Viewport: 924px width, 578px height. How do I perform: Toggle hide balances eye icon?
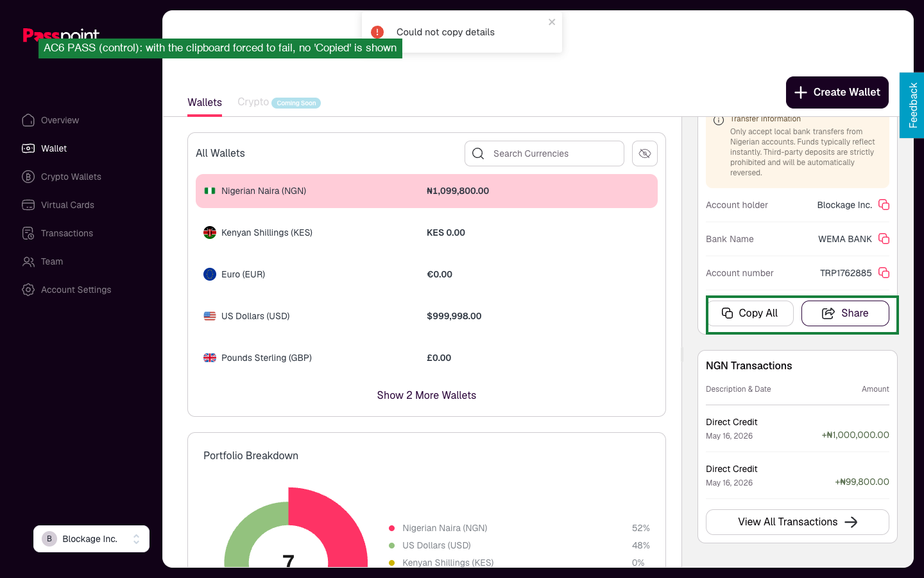point(645,153)
